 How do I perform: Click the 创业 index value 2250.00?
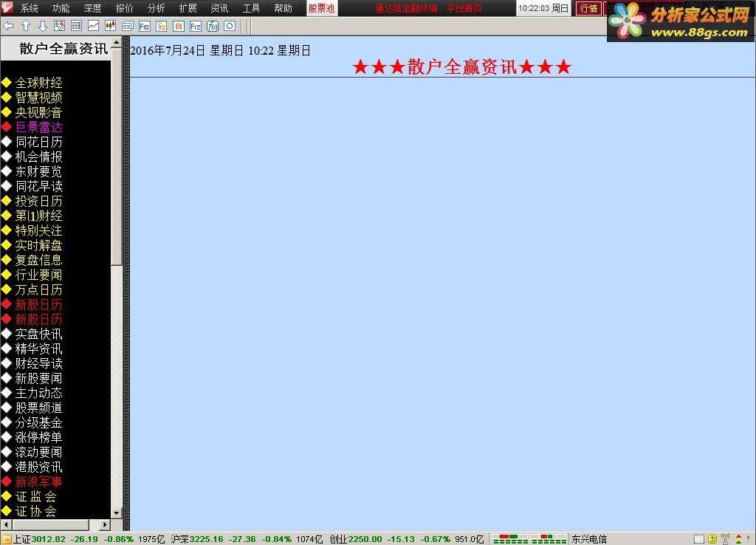click(x=365, y=539)
